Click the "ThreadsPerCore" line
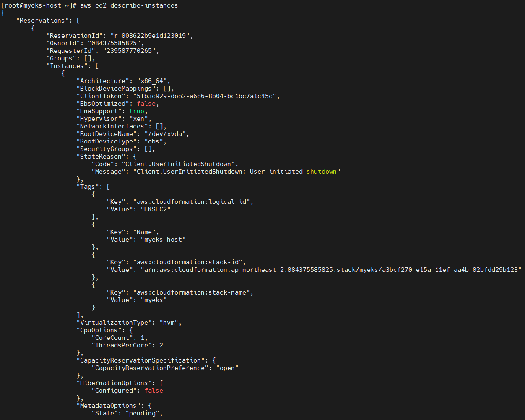 (x=127, y=345)
